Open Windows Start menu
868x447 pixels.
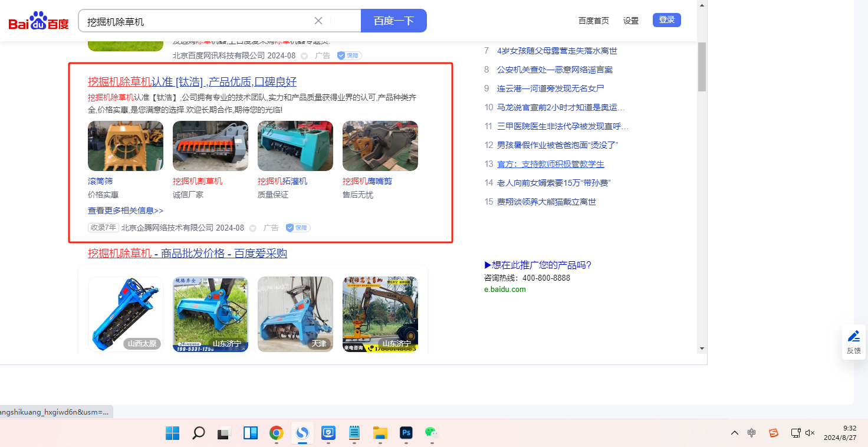click(173, 433)
